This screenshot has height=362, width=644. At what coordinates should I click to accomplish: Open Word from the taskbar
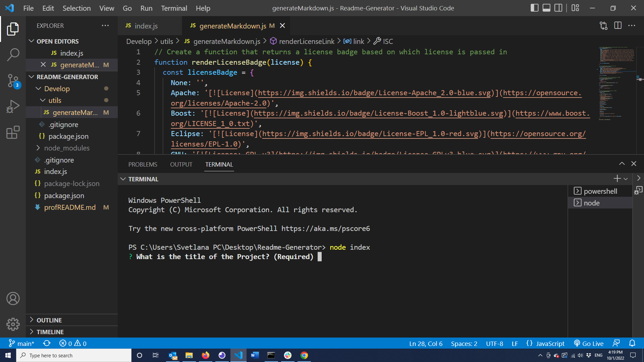click(255, 355)
